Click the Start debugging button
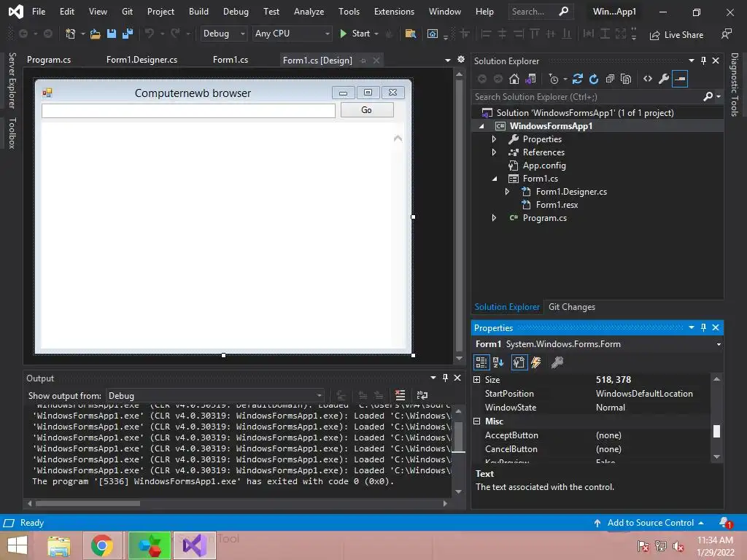747x560 pixels. coord(355,34)
